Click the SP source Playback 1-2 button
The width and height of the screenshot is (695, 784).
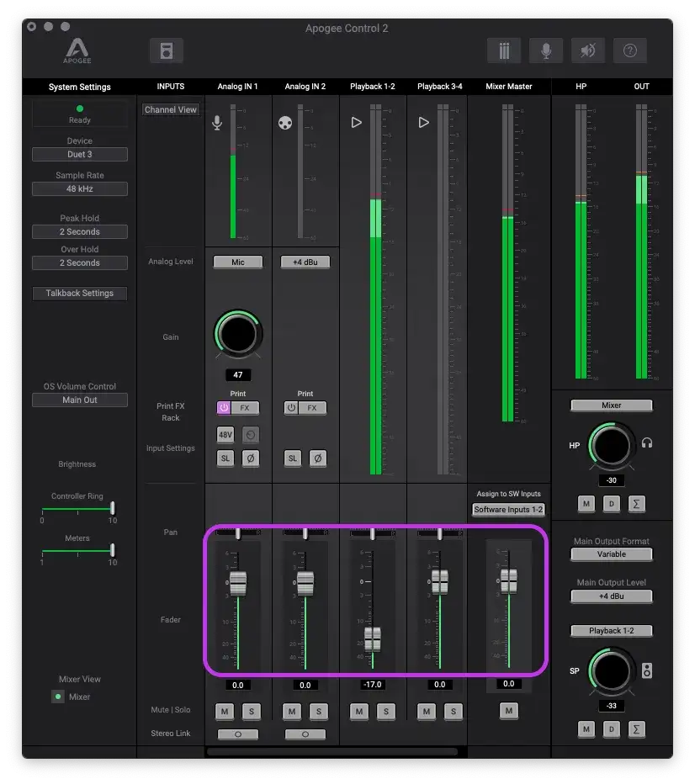point(611,631)
